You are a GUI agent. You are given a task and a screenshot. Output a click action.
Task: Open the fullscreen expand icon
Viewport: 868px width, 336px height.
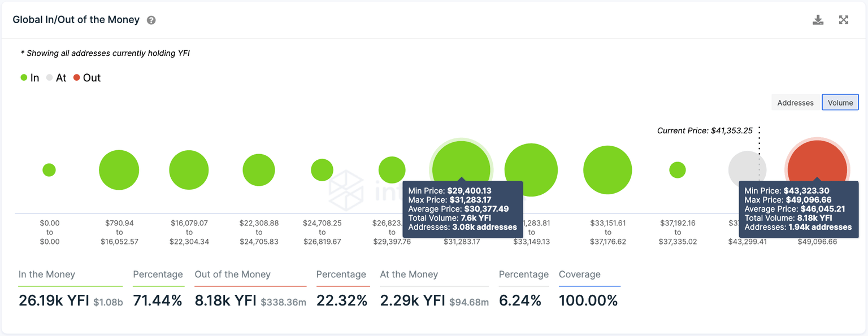[x=844, y=19]
